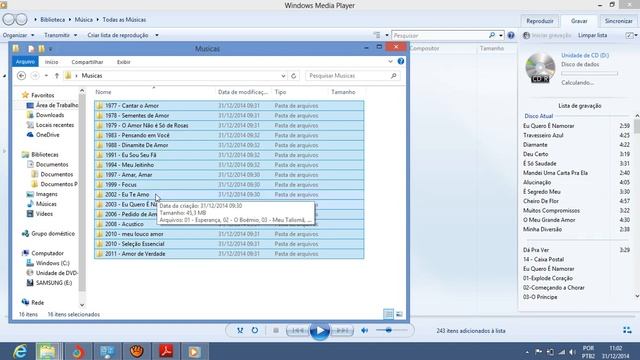Toggle repeat in Media Player controls
Viewport: 640px width, 360px height.
(x=255, y=330)
